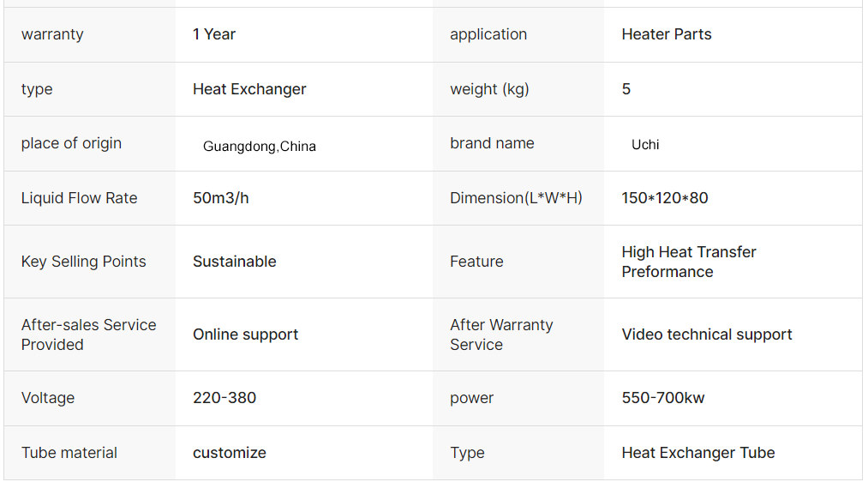The height and width of the screenshot is (488, 868).
Task: Select the "Liquid Flow Rate" label
Action: [x=79, y=198]
